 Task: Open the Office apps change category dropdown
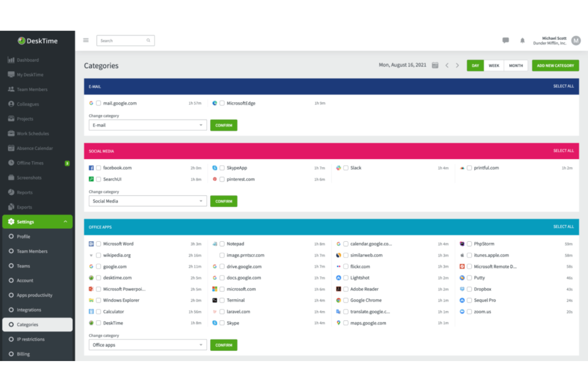click(148, 345)
